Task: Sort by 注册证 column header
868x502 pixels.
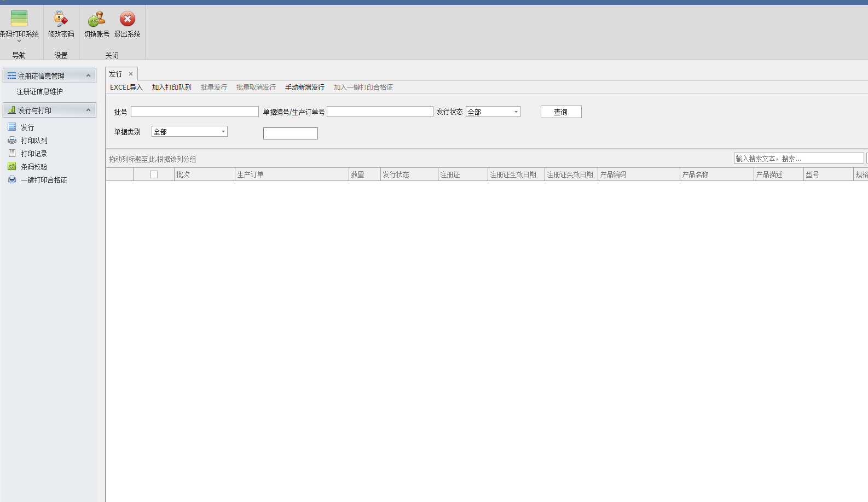Action: [x=464, y=174]
